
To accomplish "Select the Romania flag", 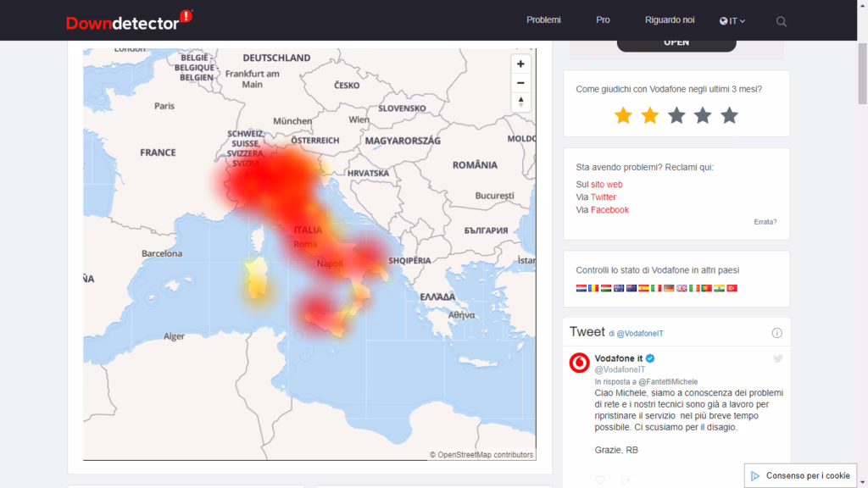I will (593, 288).
